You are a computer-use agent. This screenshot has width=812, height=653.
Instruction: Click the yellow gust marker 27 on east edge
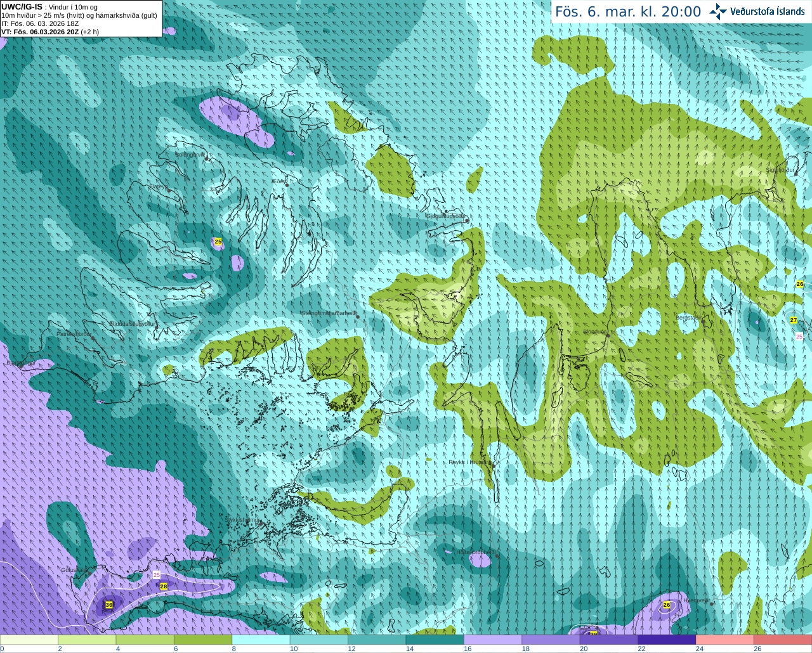click(794, 321)
